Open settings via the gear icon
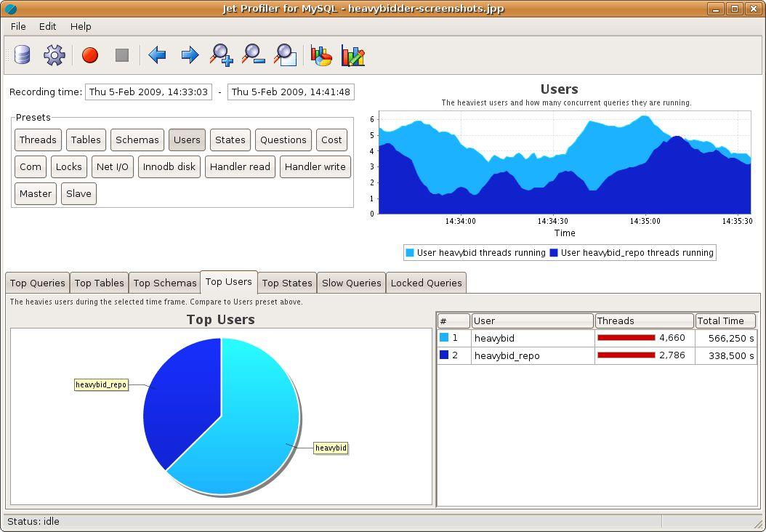The height and width of the screenshot is (532, 766). tap(55, 55)
